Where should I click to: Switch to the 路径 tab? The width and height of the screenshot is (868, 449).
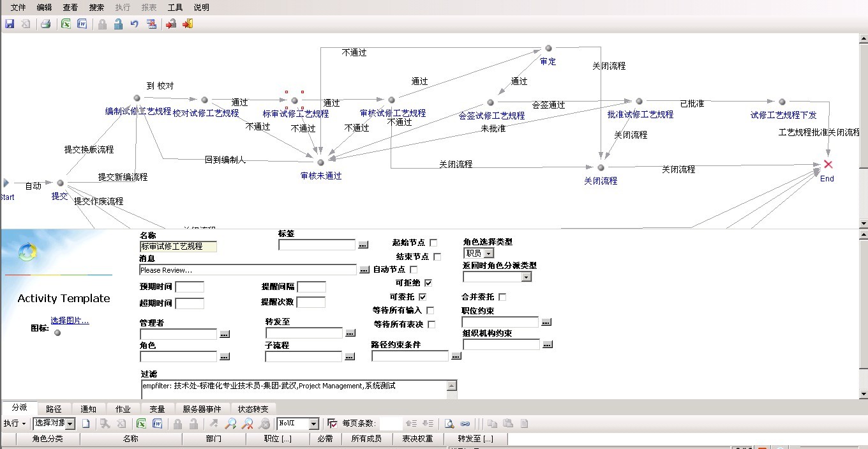(x=54, y=409)
